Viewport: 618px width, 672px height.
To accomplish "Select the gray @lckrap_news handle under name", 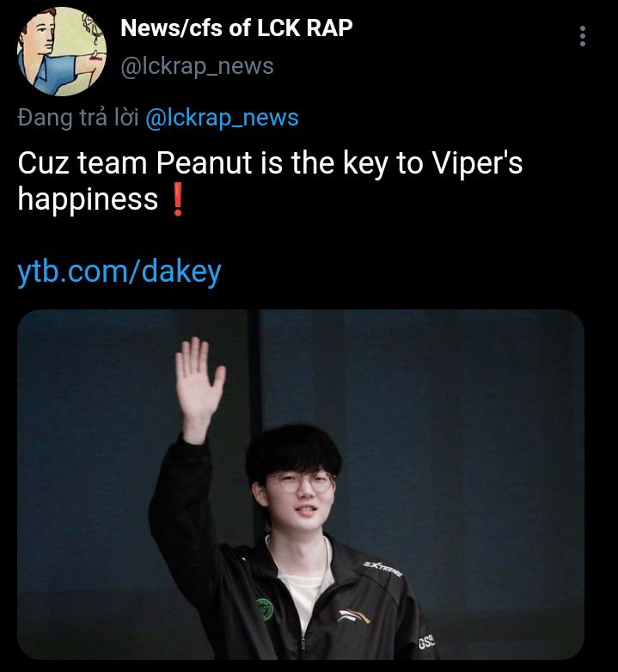I will tap(197, 66).
